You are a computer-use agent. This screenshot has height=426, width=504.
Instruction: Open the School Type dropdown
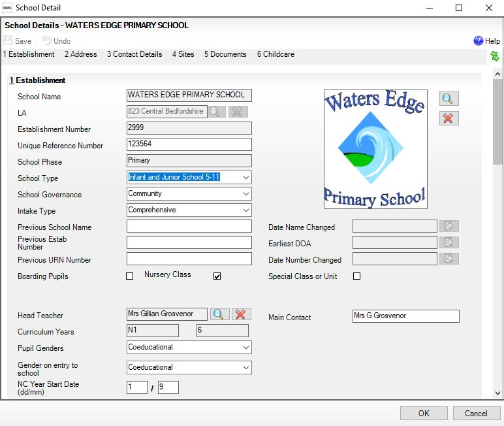(246, 177)
